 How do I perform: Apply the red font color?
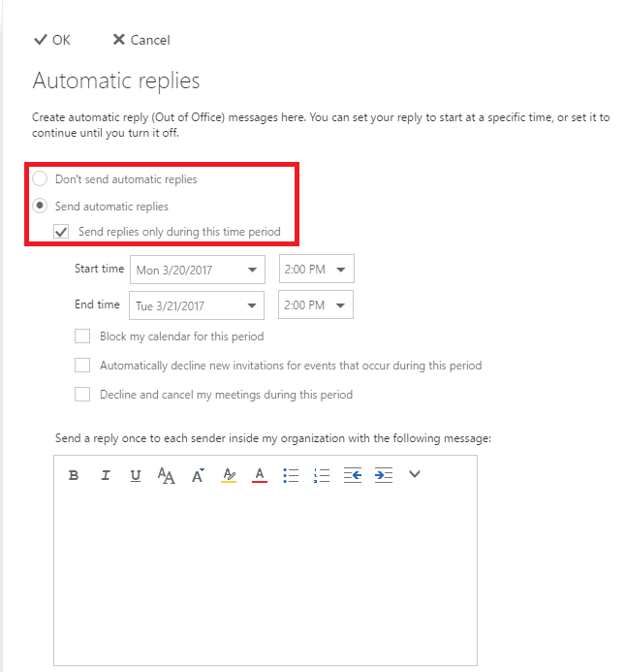[x=260, y=475]
